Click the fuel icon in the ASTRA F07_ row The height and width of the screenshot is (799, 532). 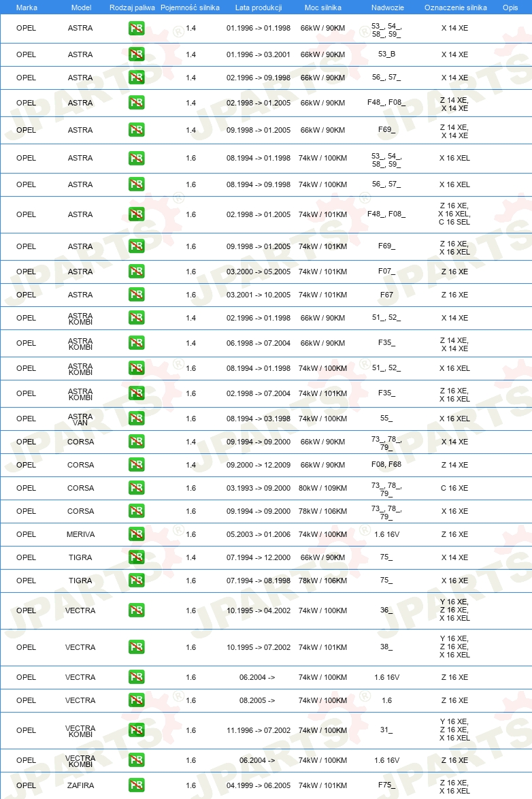[x=136, y=271]
